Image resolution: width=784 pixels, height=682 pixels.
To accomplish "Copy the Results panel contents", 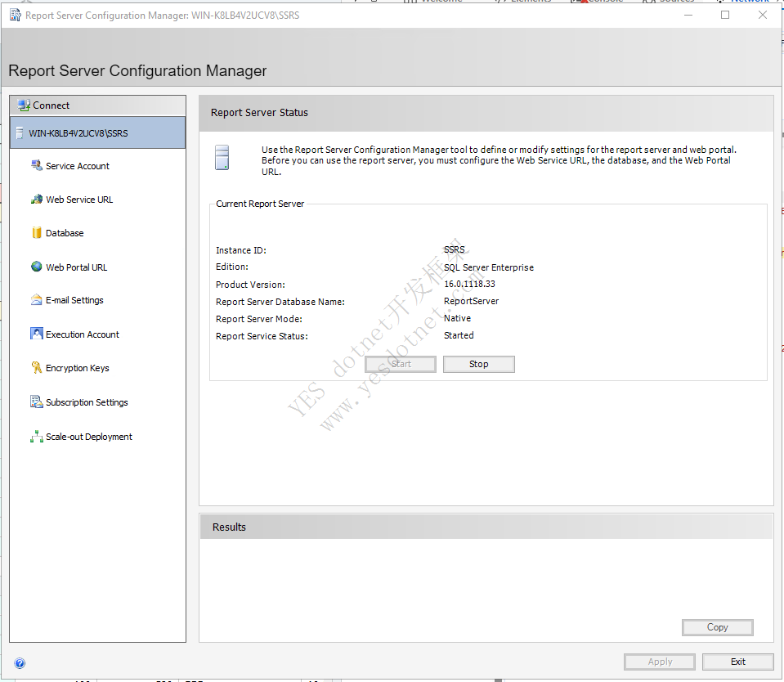I will pos(717,627).
